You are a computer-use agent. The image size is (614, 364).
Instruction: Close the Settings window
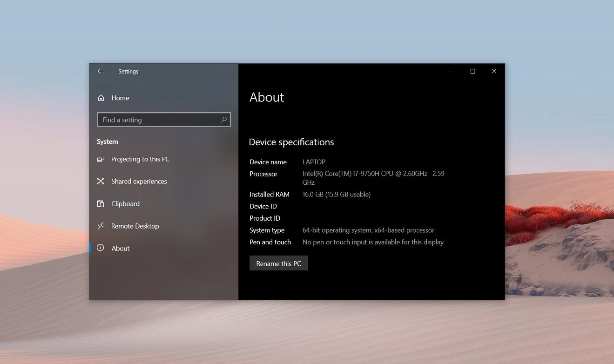[x=494, y=71]
